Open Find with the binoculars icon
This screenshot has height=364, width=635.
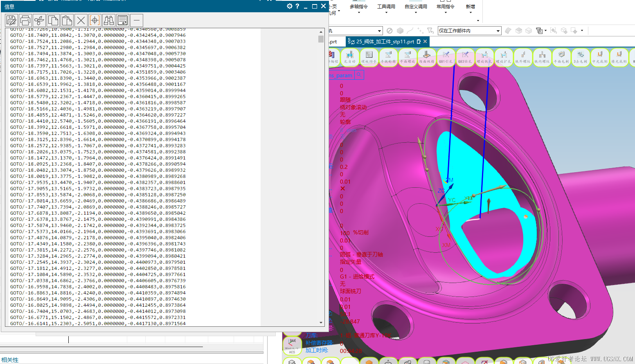109,20
